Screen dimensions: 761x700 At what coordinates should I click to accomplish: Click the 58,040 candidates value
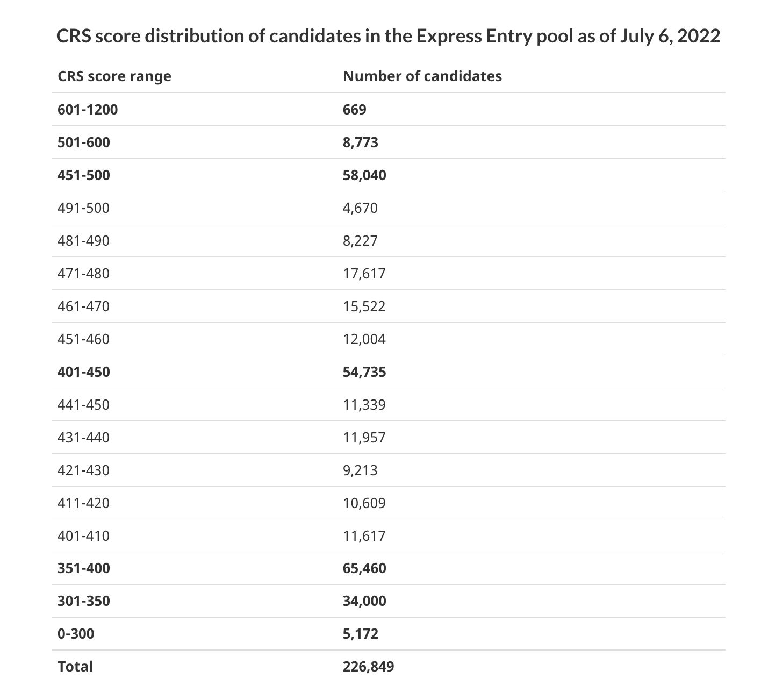[x=364, y=175]
